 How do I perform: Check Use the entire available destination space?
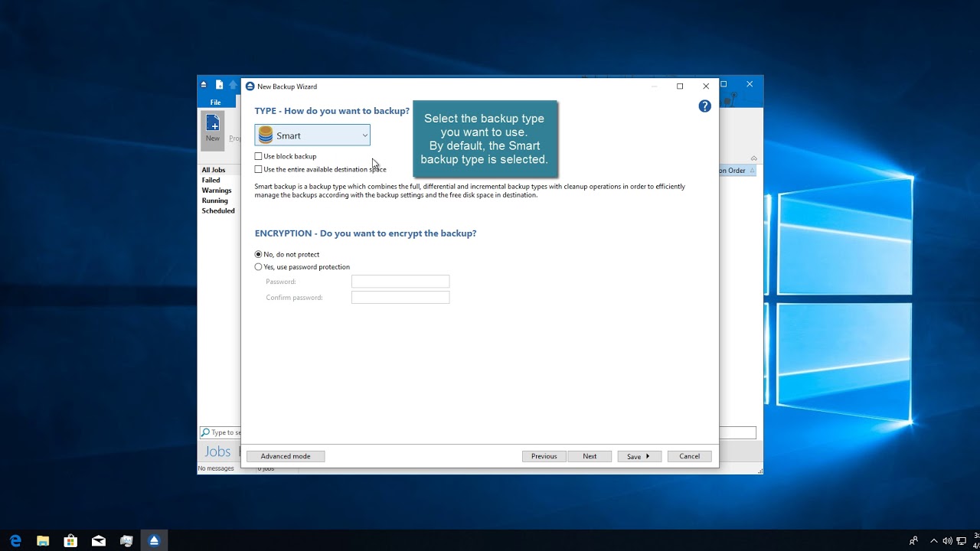point(259,169)
